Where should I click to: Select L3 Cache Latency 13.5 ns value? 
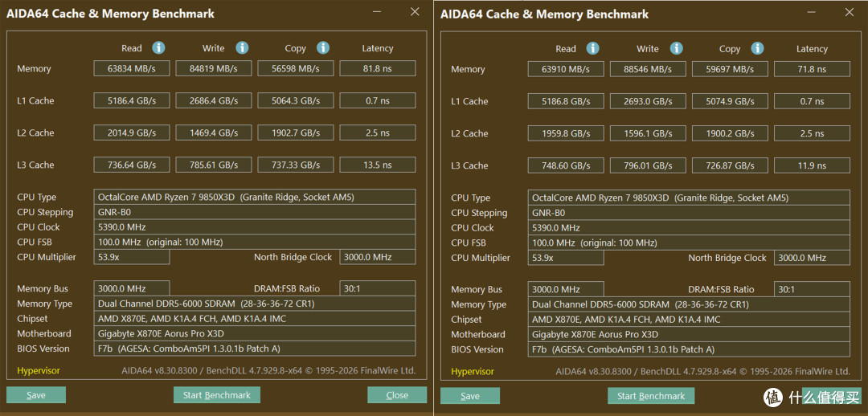(378, 165)
